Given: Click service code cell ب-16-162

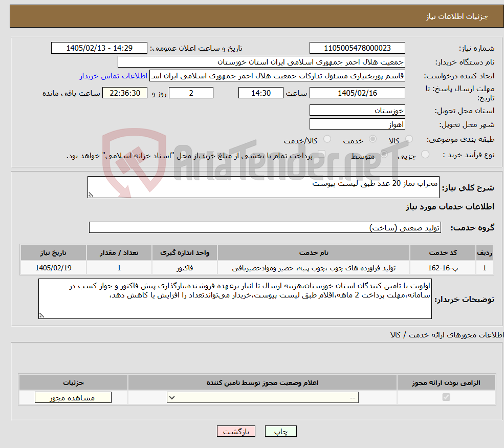Looking at the screenshot, I should (443, 268).
